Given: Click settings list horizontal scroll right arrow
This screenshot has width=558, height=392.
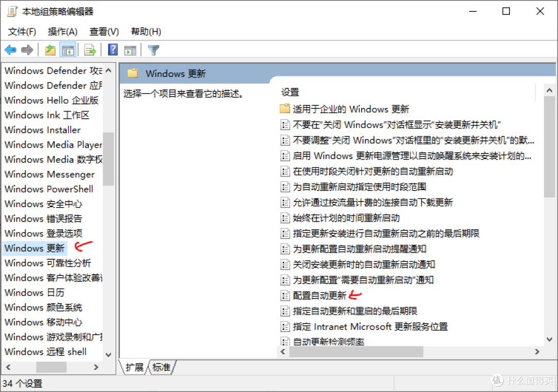Looking at the screenshot, I should 537,351.
